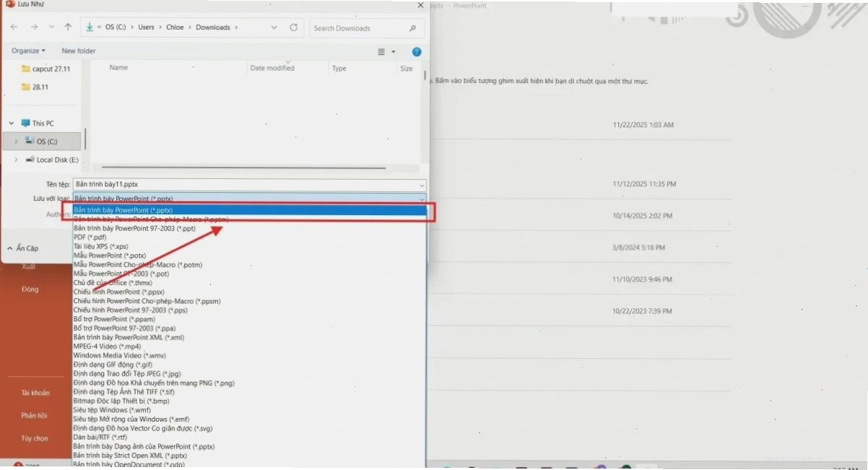
Task: Open the address path history dropdown
Action: click(x=274, y=27)
